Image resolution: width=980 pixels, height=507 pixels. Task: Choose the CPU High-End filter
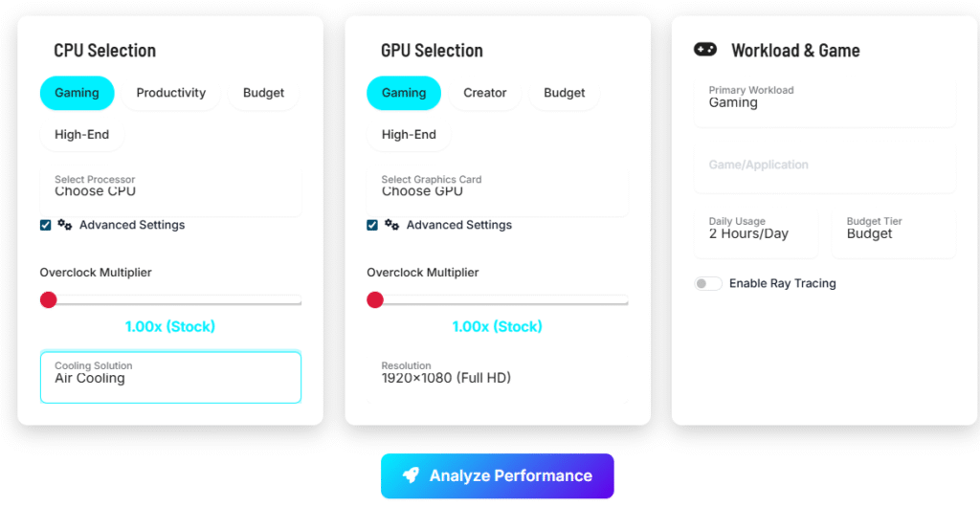pyautogui.click(x=82, y=135)
